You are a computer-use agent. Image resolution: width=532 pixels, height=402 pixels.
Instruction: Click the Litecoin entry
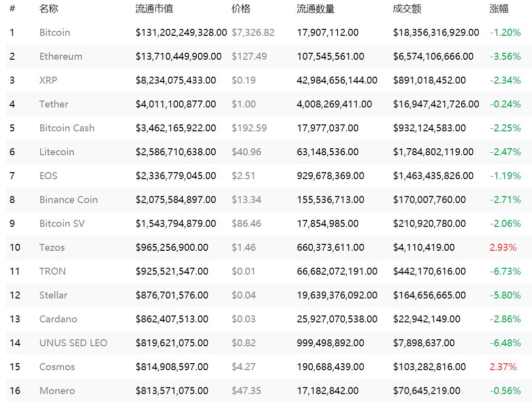[x=57, y=152]
